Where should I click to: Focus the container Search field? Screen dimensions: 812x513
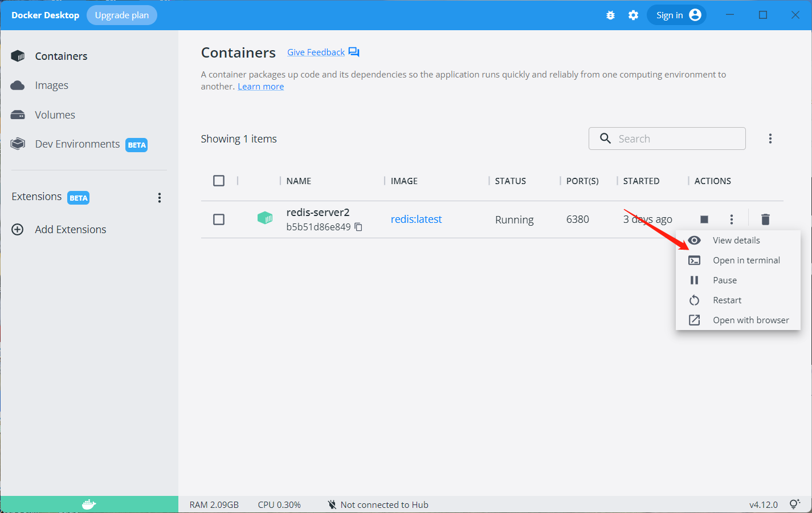coord(667,139)
